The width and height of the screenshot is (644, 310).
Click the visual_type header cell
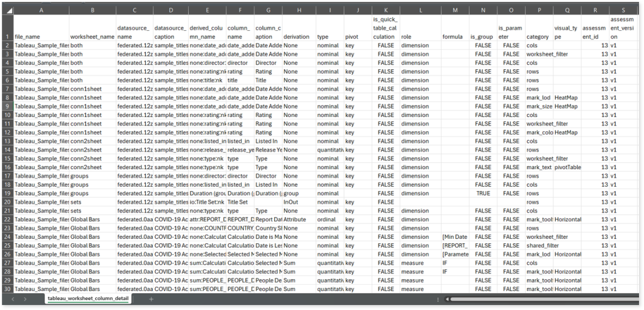(x=568, y=28)
